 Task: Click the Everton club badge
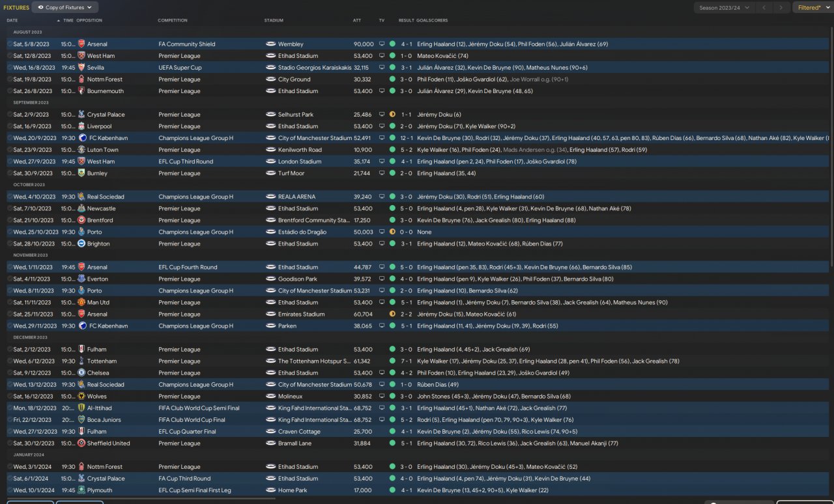(x=81, y=279)
